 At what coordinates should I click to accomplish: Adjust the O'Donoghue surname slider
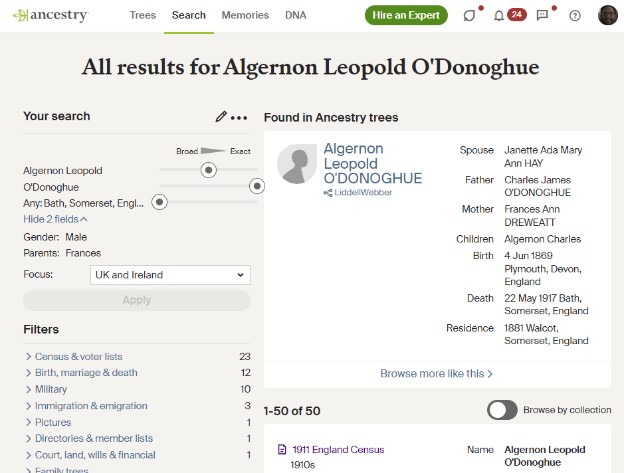tap(257, 186)
